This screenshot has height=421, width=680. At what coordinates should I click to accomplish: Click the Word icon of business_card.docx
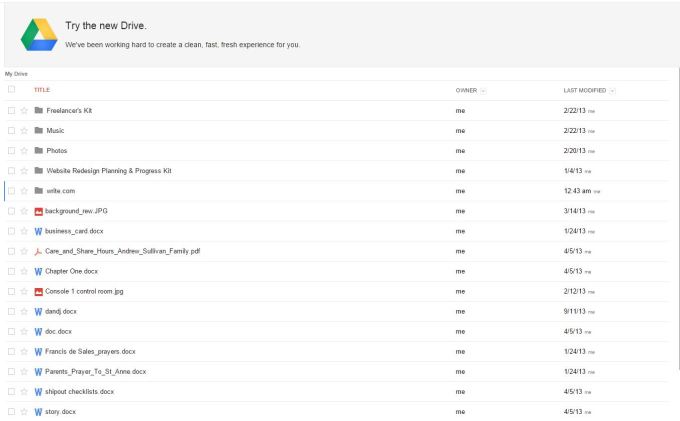tap(38, 232)
